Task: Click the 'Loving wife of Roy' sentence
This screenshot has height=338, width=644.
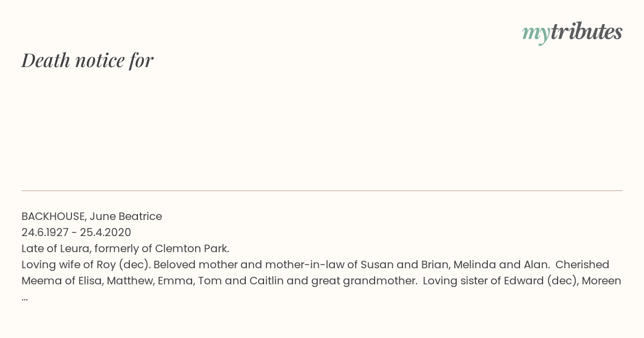Action: tap(86, 264)
